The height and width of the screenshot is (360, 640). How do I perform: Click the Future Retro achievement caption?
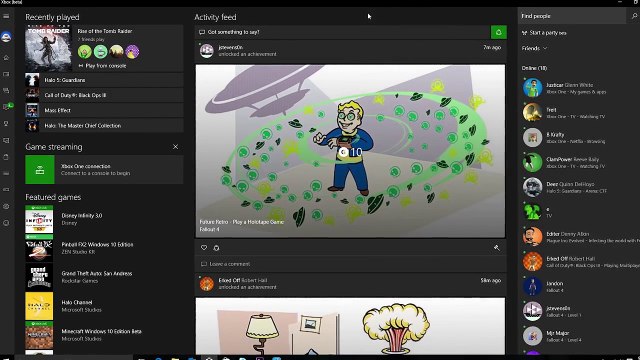[x=241, y=222]
